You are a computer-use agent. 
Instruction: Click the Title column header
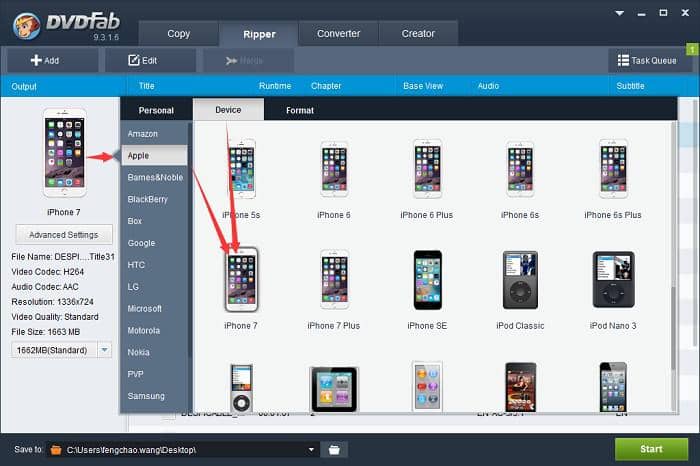[146, 86]
